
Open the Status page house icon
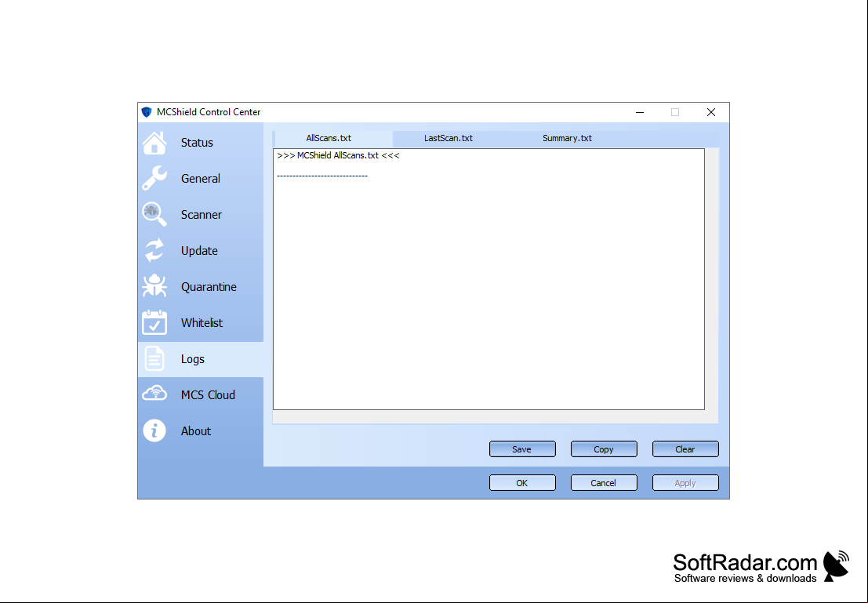154,143
